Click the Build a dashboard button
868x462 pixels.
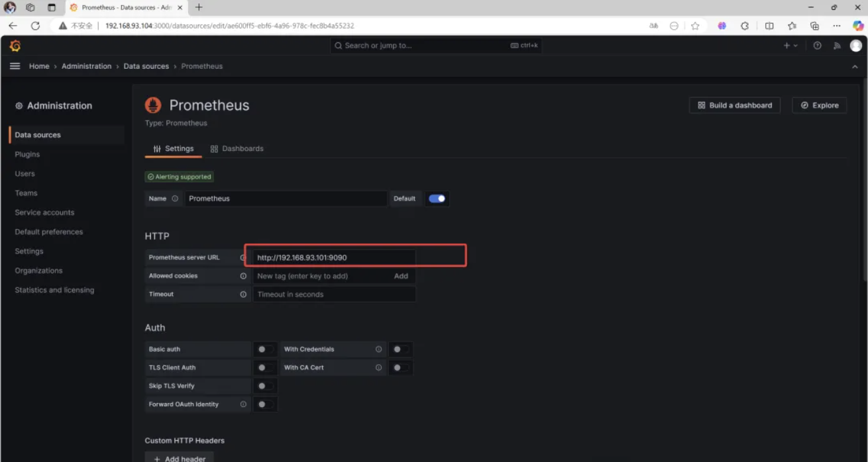coord(735,105)
